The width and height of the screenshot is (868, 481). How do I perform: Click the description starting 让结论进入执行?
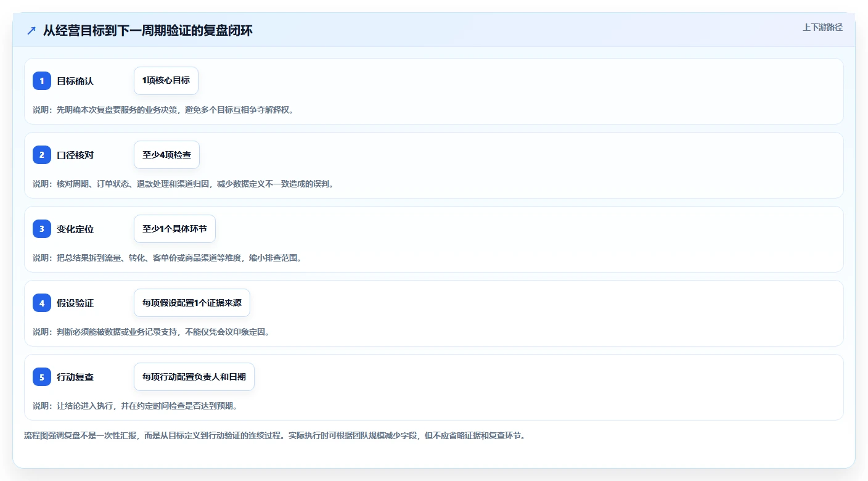pos(137,406)
